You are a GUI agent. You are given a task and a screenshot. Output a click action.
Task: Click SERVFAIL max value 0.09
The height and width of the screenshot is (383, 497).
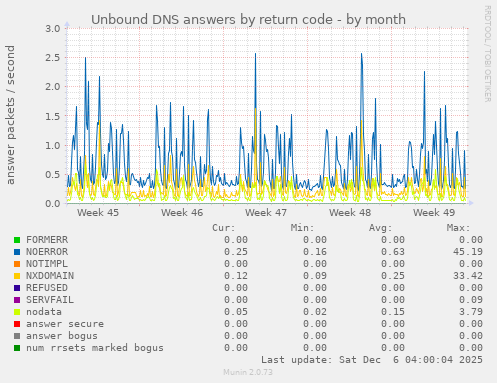(471, 300)
